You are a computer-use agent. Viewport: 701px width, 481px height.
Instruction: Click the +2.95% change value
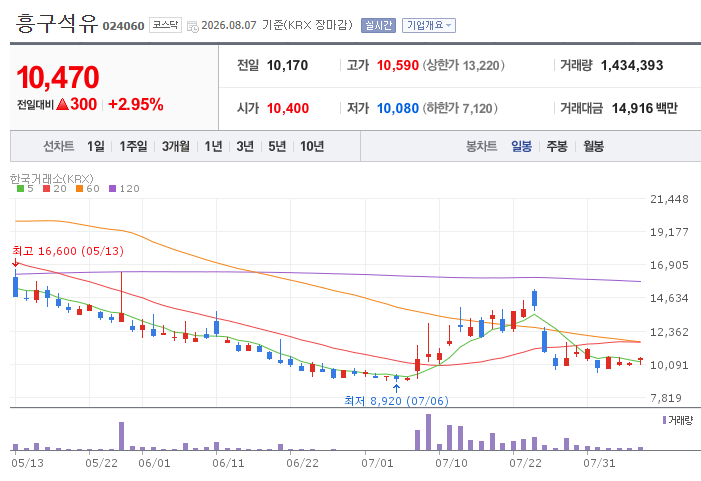coord(135,104)
